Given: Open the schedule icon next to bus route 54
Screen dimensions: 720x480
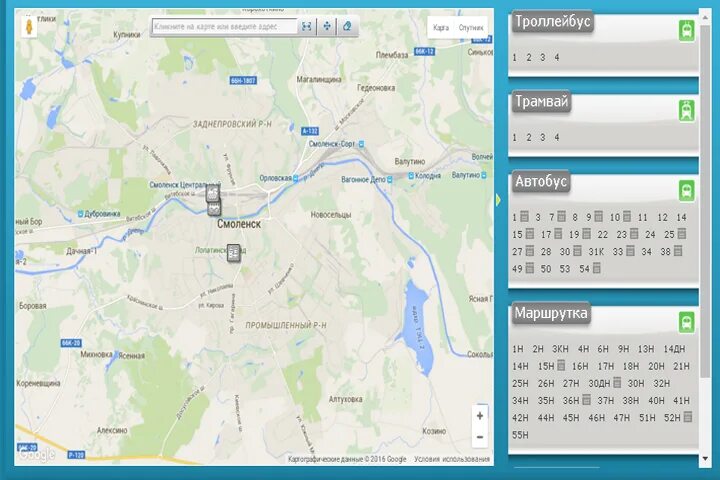Looking at the screenshot, I should tap(596, 268).
